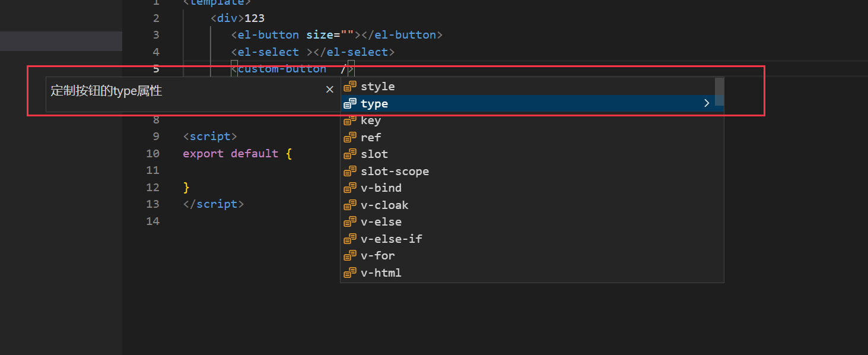Click the icon next to slot
Screen dimensions: 868x355
coord(350,154)
